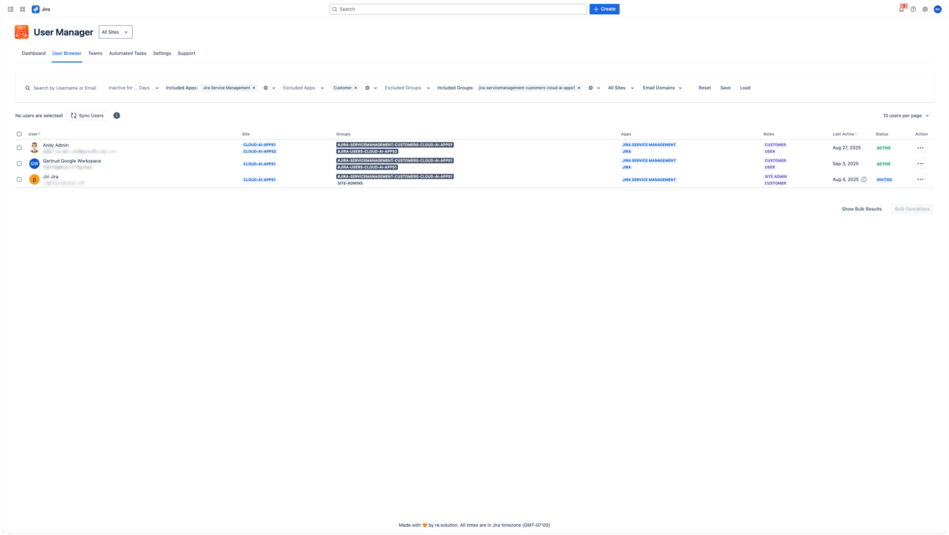Open the profile avatar in top bar
Viewport: 949px width, 535px height.
click(938, 9)
